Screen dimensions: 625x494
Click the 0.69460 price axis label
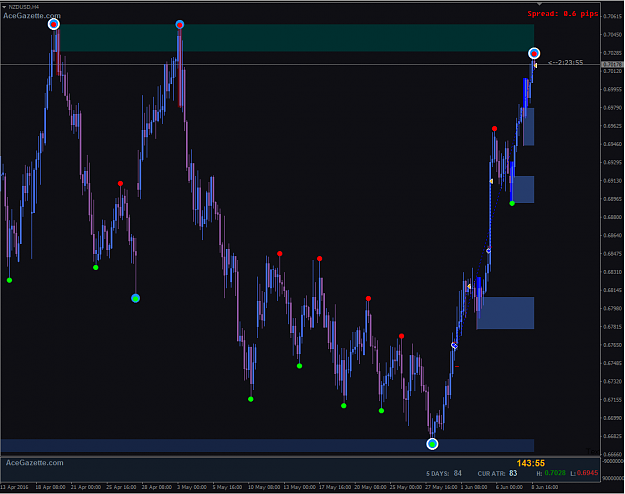[613, 144]
